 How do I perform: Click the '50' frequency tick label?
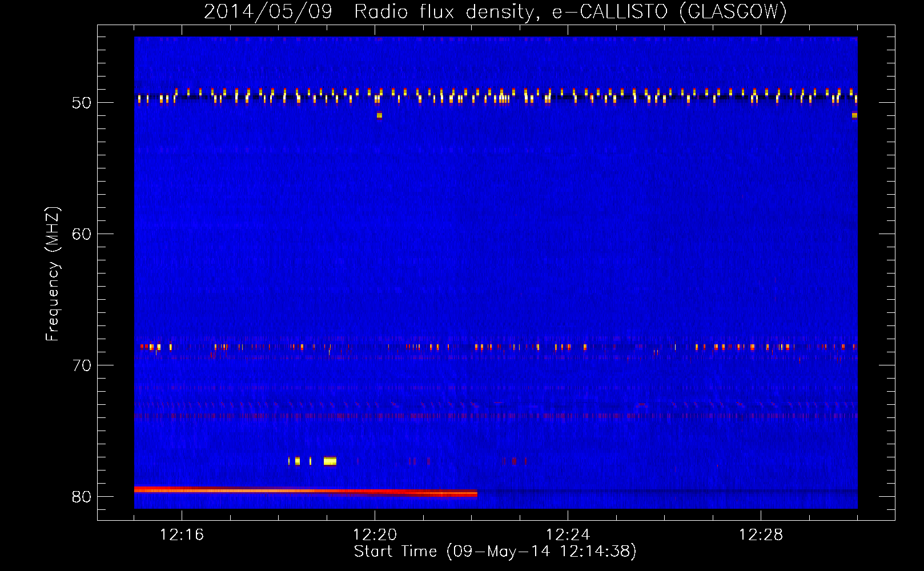pyautogui.click(x=82, y=103)
